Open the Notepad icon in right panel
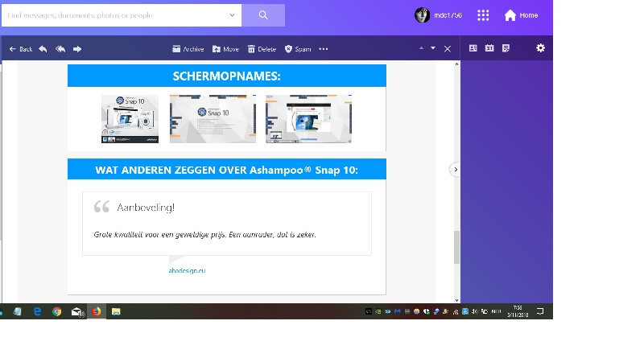 pyautogui.click(x=506, y=48)
